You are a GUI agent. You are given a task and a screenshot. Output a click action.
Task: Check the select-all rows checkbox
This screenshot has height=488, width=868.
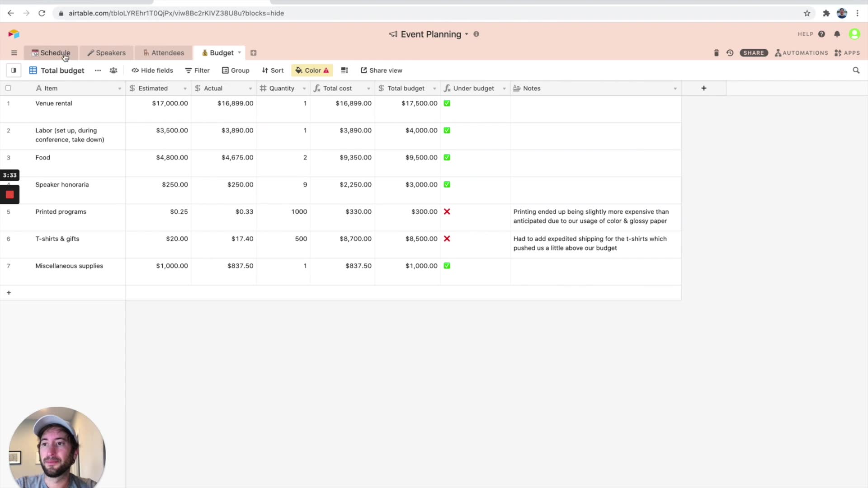click(x=8, y=88)
